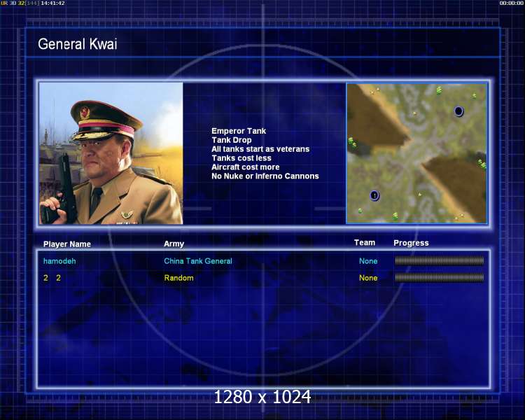Click the General Kwai title heading
The height and width of the screenshot is (420, 525).
click(77, 44)
